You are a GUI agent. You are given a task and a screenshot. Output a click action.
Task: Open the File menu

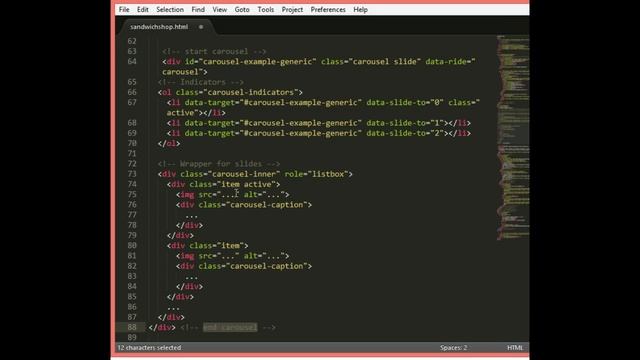click(x=124, y=9)
